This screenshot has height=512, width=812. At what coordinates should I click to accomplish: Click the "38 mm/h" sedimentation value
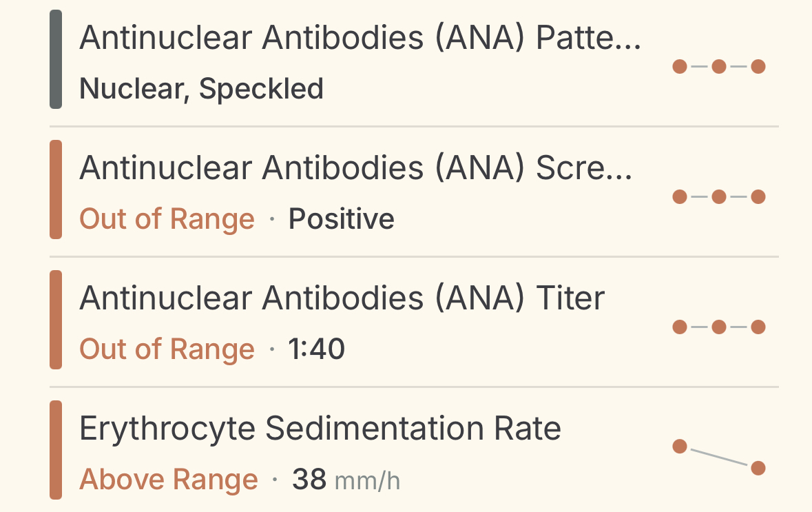point(346,480)
